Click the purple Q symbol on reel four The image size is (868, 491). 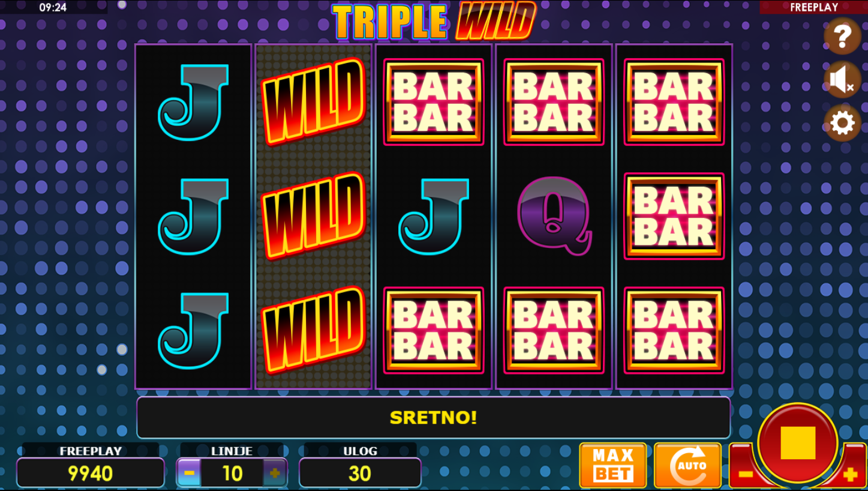(x=554, y=215)
